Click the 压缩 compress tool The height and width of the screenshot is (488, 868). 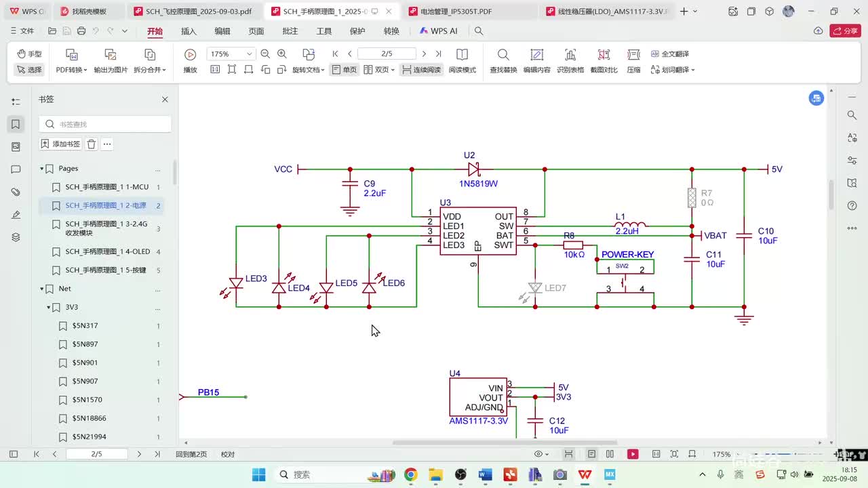click(x=633, y=60)
